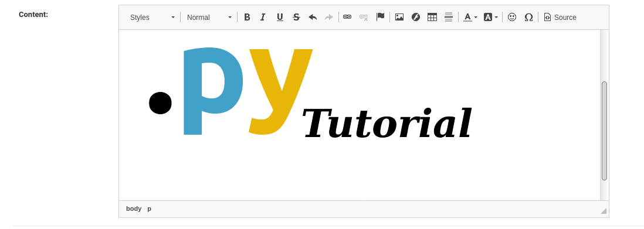644x229 pixels.
Task: Insert a horizontal line
Action: [449, 17]
